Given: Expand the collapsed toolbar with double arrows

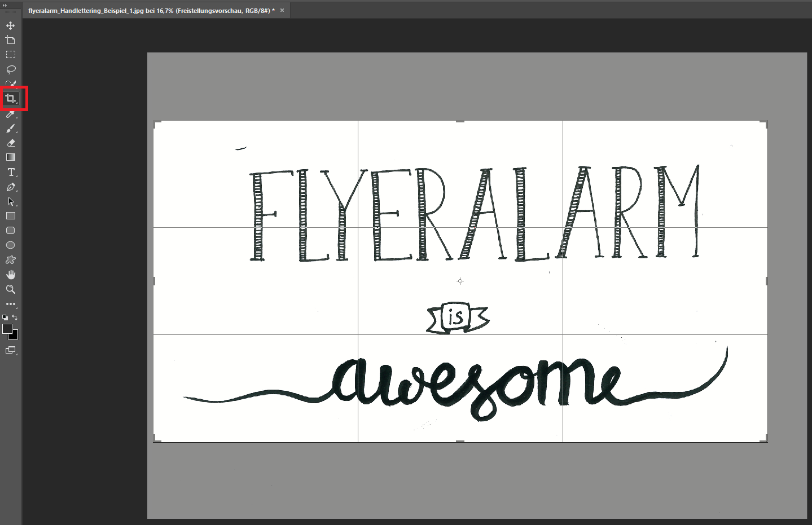Looking at the screenshot, I should point(5,5).
